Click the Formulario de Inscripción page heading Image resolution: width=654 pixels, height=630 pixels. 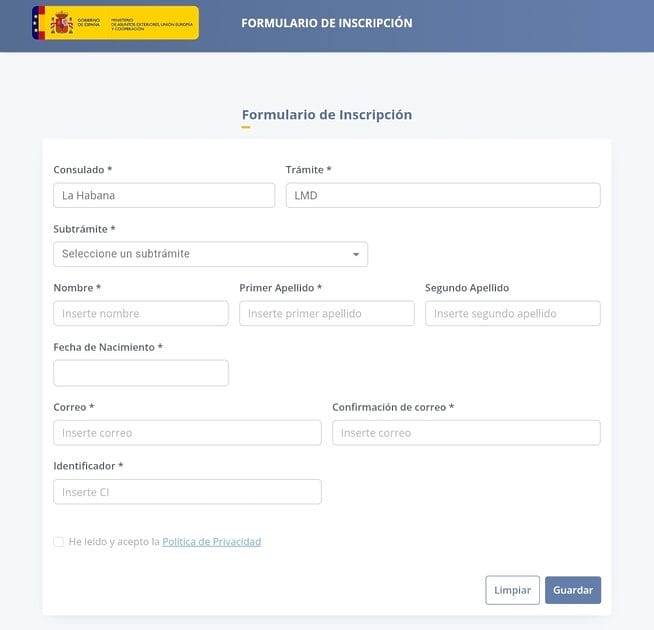pyautogui.click(x=327, y=115)
